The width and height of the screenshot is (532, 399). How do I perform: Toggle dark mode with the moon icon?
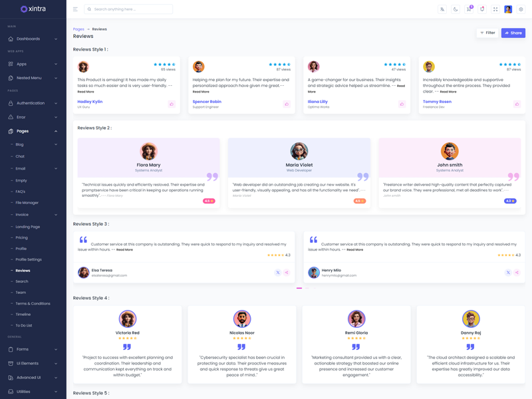click(456, 9)
